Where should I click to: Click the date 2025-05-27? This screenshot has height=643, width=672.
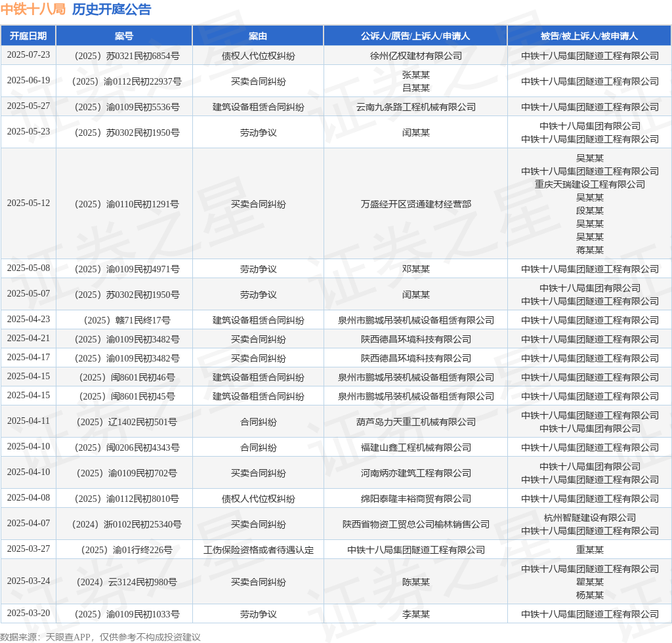(x=28, y=106)
